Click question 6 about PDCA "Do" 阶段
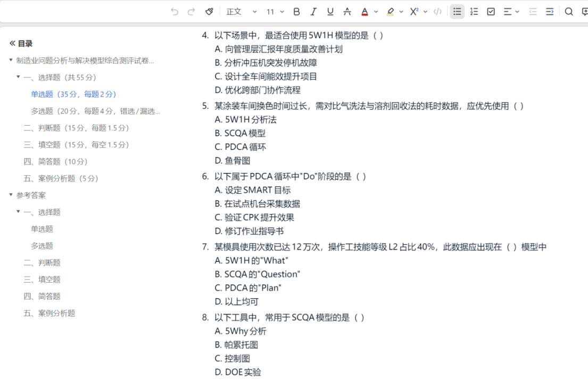 click(x=290, y=177)
